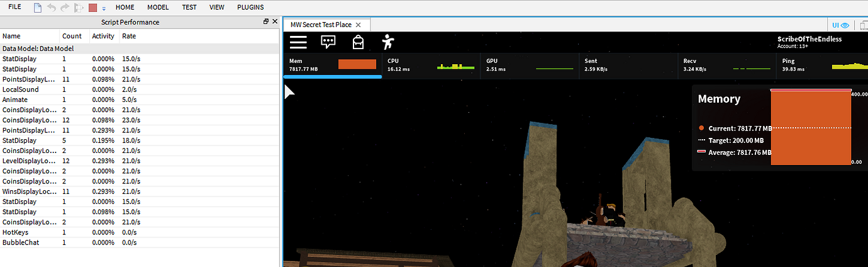Open the in-game chat bubble icon
868x267 pixels.
tap(328, 42)
